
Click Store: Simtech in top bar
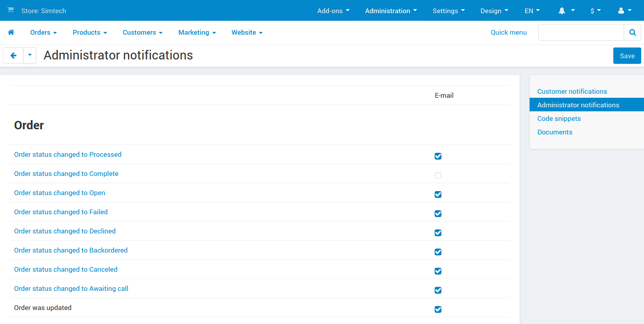point(44,11)
